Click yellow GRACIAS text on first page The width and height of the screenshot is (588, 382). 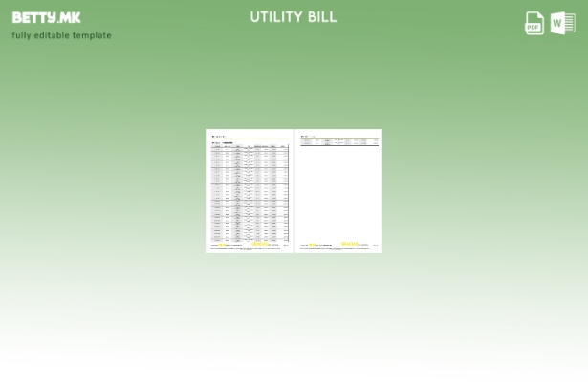[x=261, y=244]
